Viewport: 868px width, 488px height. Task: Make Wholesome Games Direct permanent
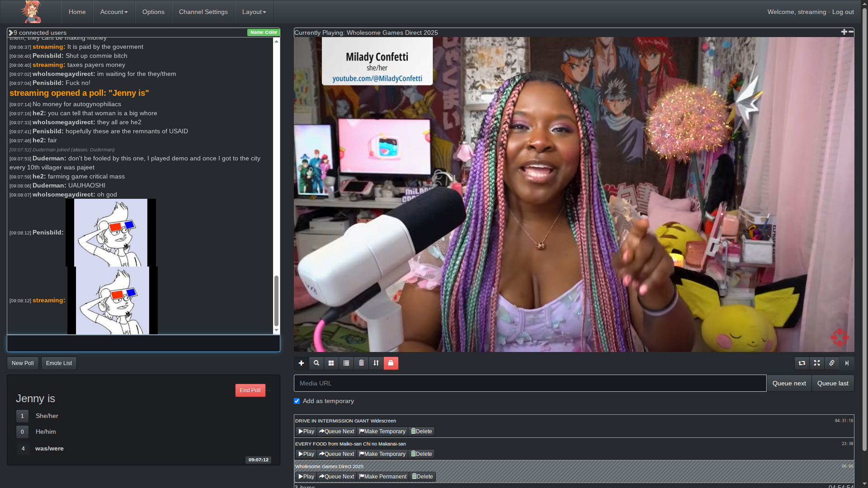pyautogui.click(x=383, y=477)
